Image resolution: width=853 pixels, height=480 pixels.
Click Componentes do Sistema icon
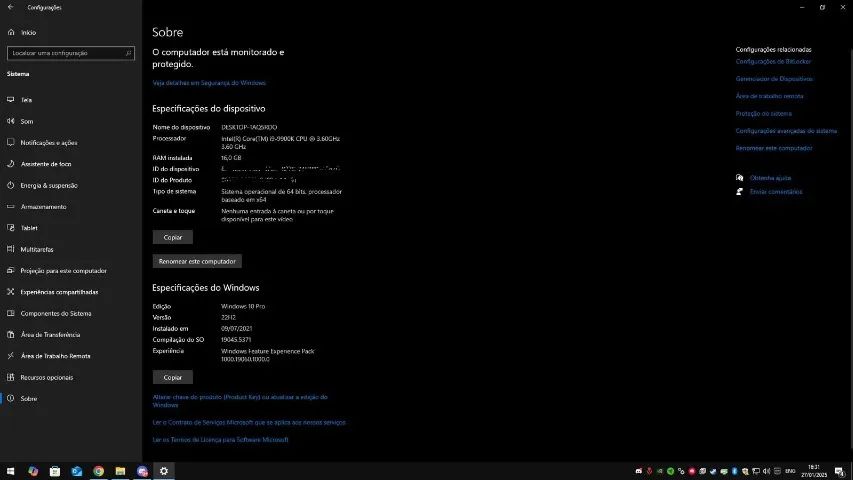click(10, 313)
